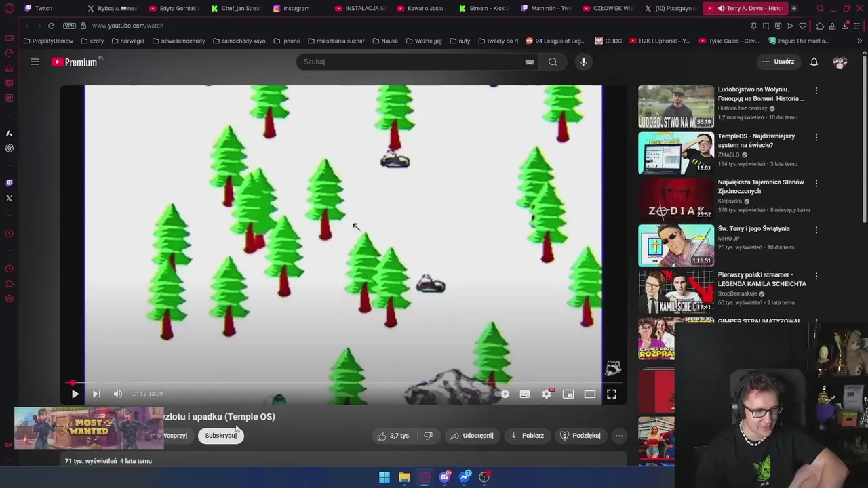Open options for Ludobójstwo na Wołyniu video
This screenshot has height=488, width=868.
tap(816, 91)
